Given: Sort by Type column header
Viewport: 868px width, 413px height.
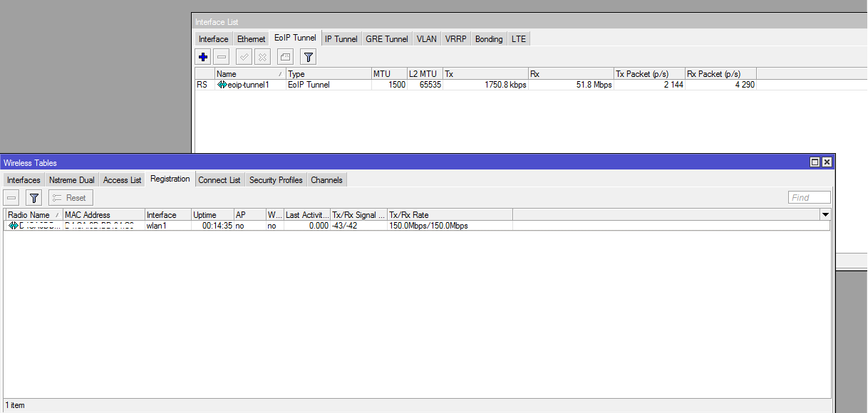Looking at the screenshot, I should [329, 74].
